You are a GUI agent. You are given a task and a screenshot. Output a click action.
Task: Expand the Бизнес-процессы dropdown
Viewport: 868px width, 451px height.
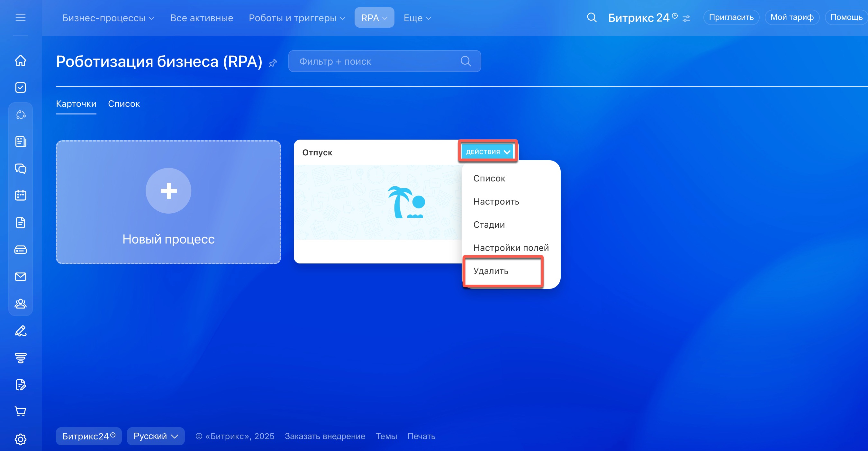pos(108,18)
